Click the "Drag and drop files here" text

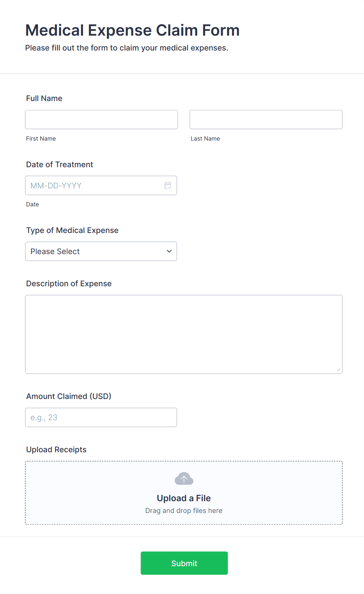coord(184,511)
